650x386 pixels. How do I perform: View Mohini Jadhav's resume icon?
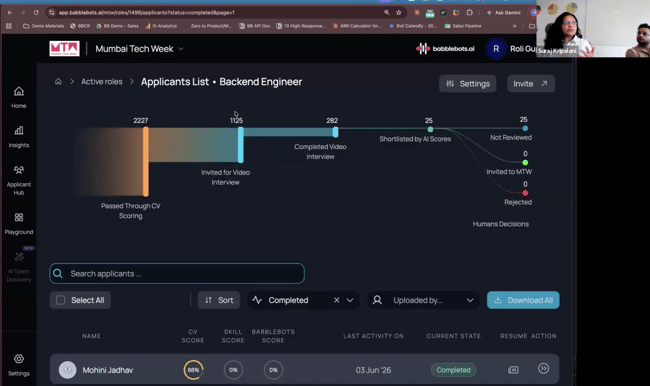pyautogui.click(x=513, y=369)
